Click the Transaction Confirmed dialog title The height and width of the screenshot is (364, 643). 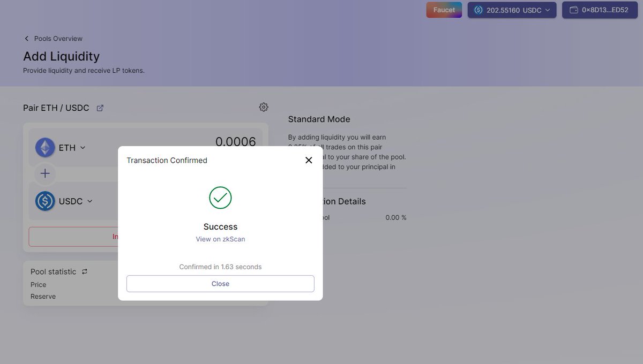pyautogui.click(x=167, y=160)
